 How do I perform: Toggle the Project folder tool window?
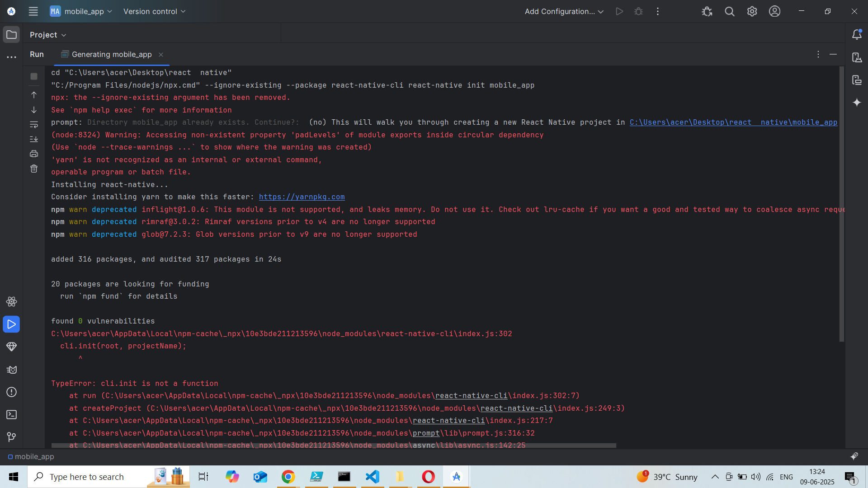pyautogui.click(x=11, y=34)
